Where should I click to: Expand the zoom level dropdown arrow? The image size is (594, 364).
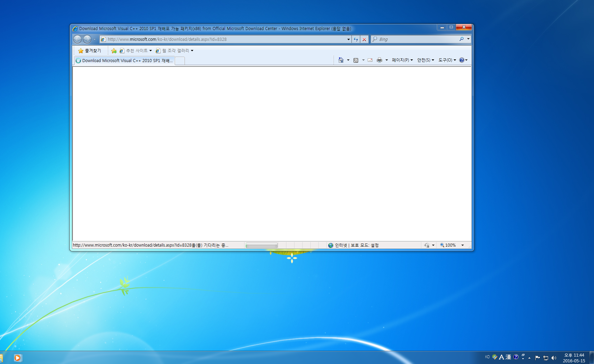coord(462,245)
